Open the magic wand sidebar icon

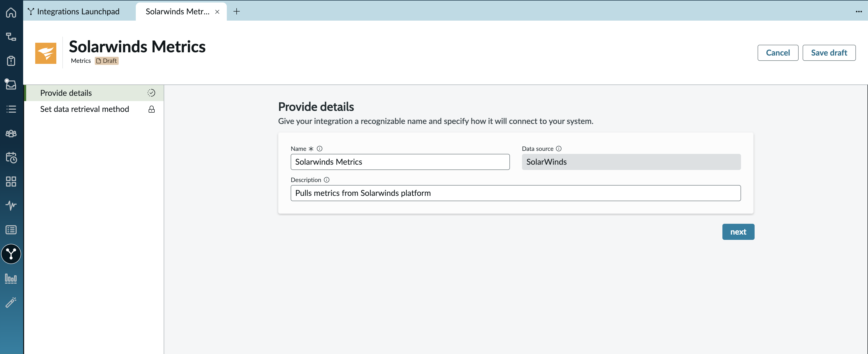pyautogui.click(x=11, y=302)
